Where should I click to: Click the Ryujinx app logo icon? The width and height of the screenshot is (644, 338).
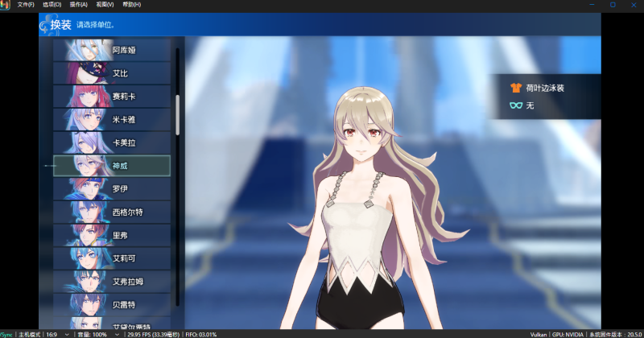[x=5, y=5]
